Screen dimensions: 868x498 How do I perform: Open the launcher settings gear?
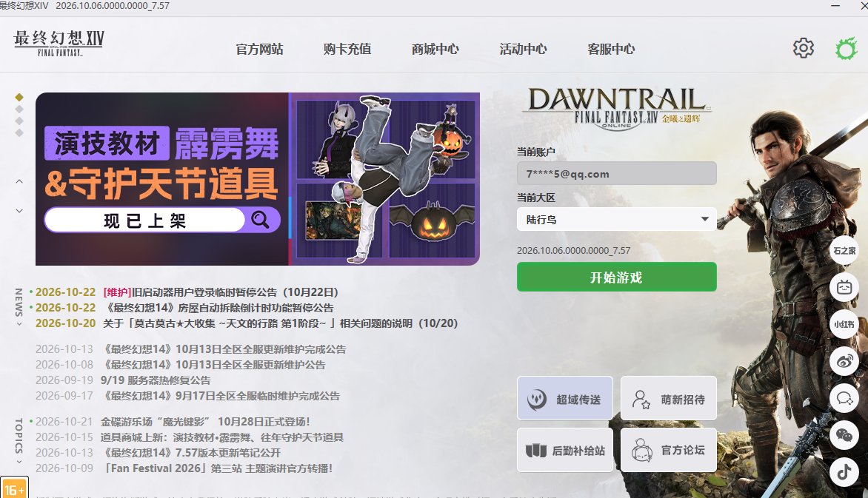(x=804, y=48)
